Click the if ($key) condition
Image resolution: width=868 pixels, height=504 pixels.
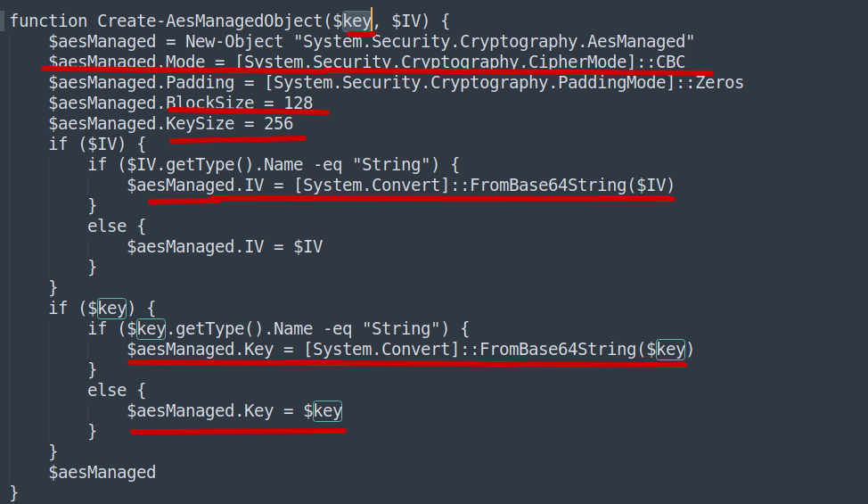click(102, 309)
